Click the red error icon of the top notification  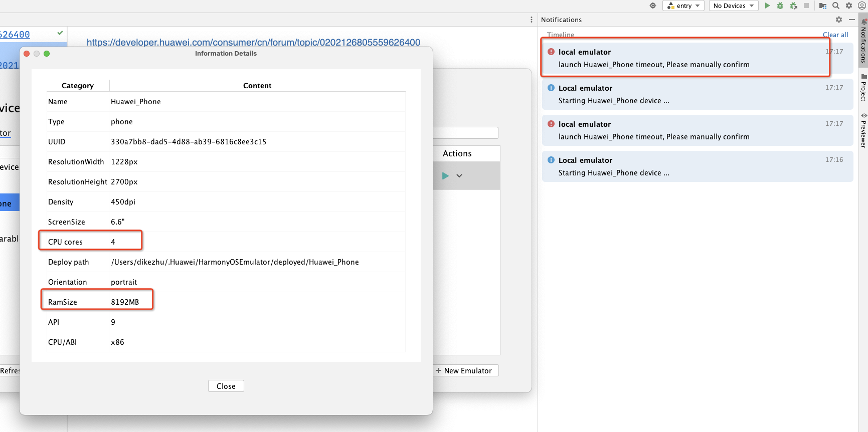551,52
